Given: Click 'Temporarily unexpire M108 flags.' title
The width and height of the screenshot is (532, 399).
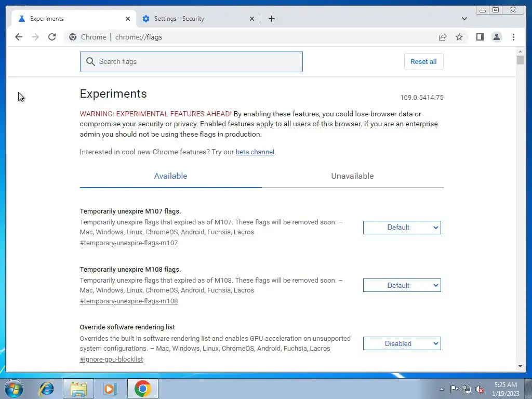Looking at the screenshot, I should click(130, 270).
